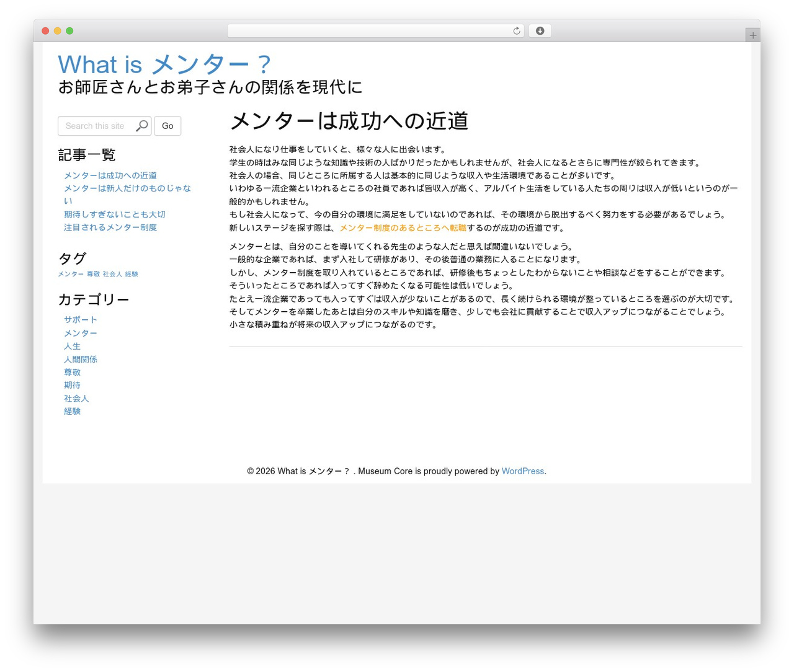This screenshot has width=794, height=672.
Task: Open the 期待 category
Action: 72,386
